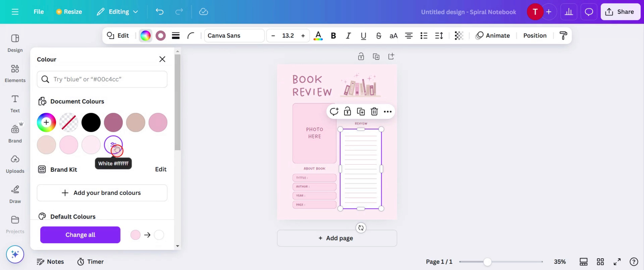
Task: Open the insights bar chart icon
Action: (x=568, y=12)
